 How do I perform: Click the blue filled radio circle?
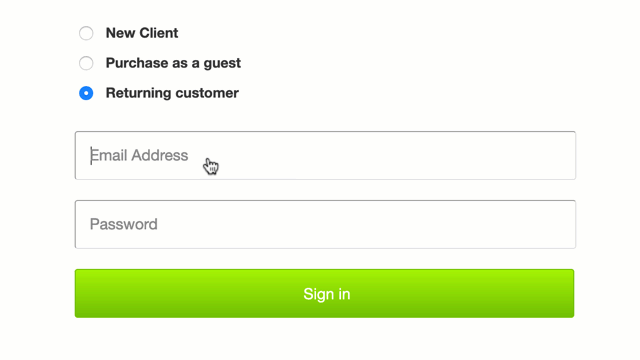[x=86, y=93]
